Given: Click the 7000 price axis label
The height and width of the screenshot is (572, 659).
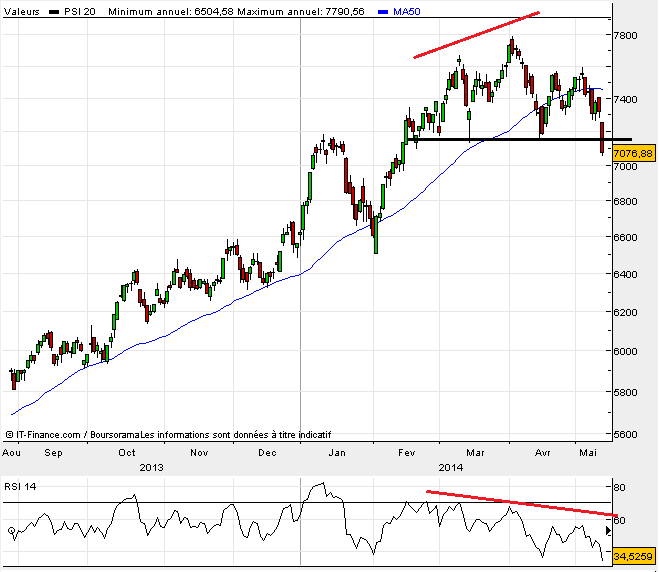Looking at the screenshot, I should point(625,166).
